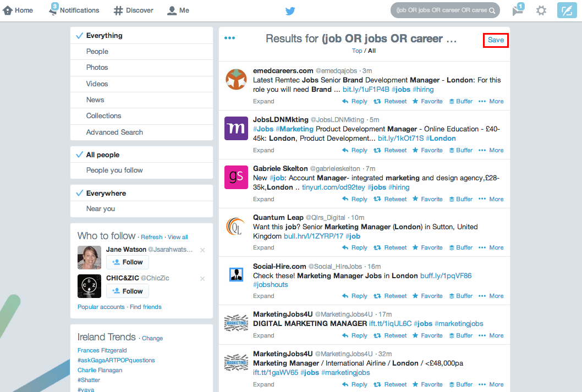This screenshot has height=392, width=582.
Task: Open Popular accounts link
Action: (101, 307)
